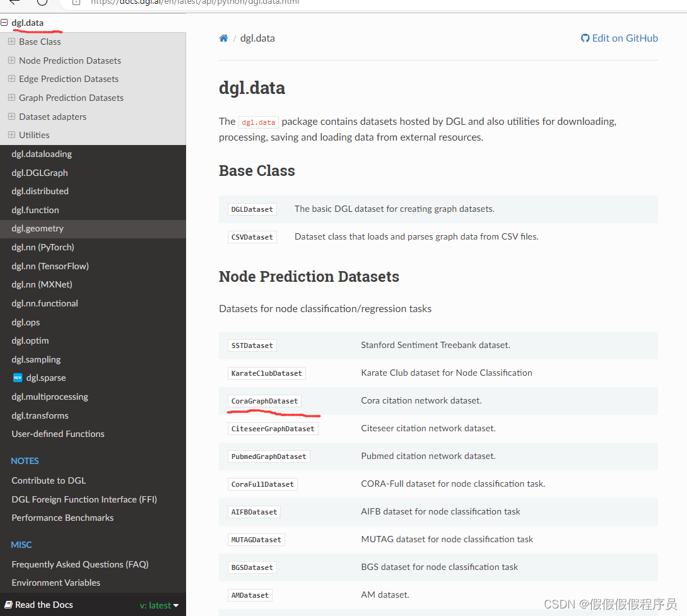Open the 'v: latest' version selector
687x616 pixels.
coord(159,605)
